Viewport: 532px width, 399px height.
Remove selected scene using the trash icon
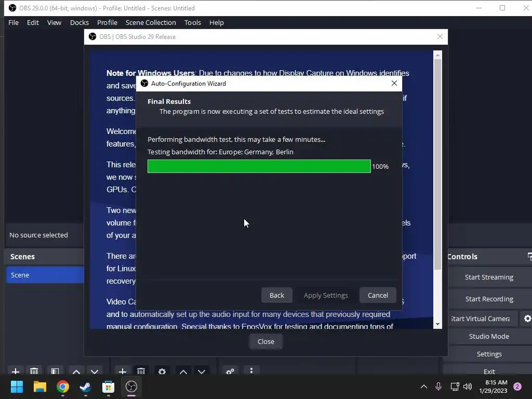coord(34,371)
